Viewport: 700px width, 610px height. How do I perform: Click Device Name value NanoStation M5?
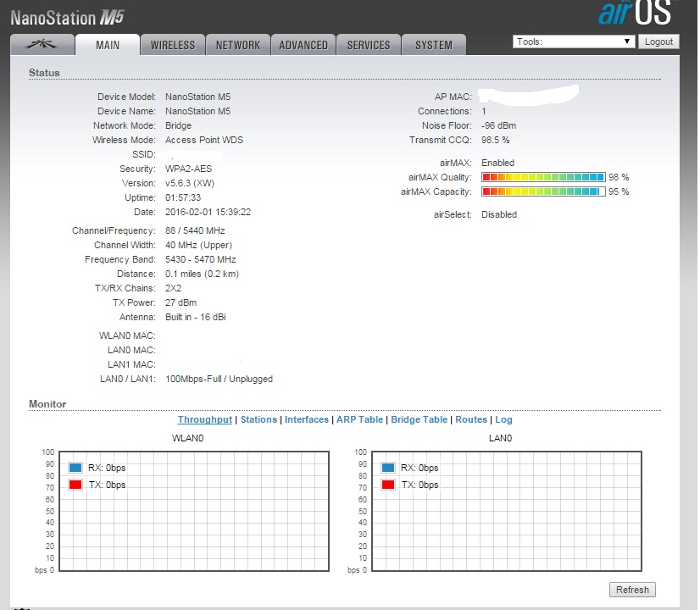197,111
